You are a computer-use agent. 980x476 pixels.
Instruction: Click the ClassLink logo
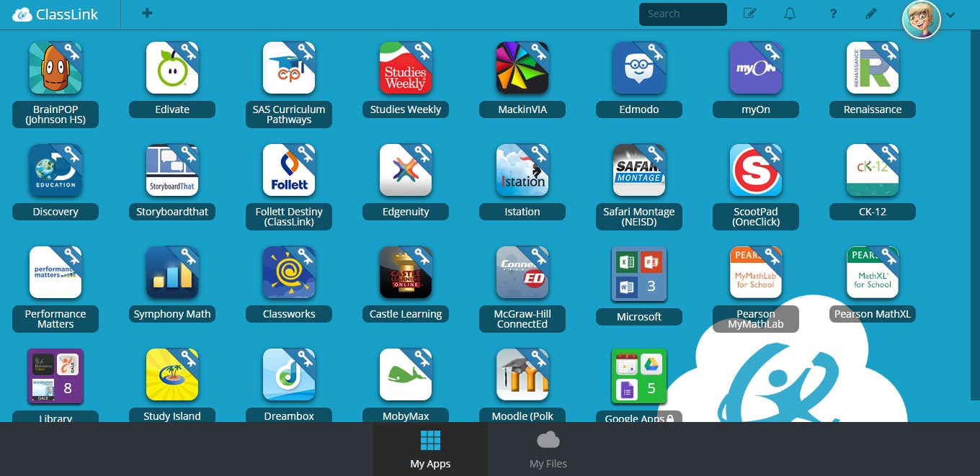coord(55,14)
